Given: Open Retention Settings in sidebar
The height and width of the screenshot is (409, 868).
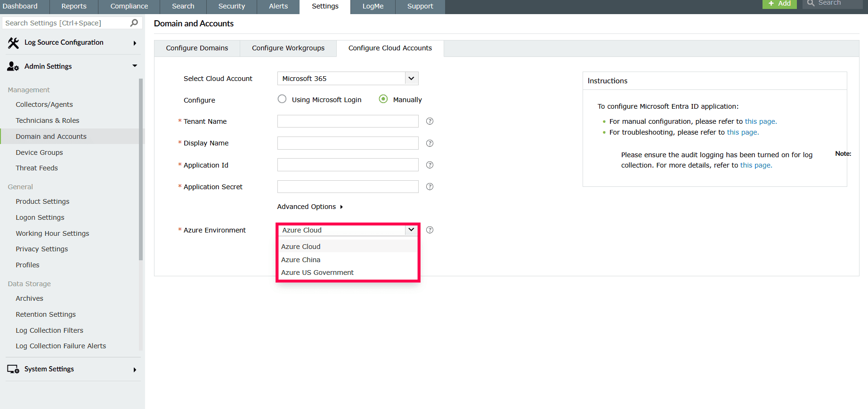Looking at the screenshot, I should point(46,314).
